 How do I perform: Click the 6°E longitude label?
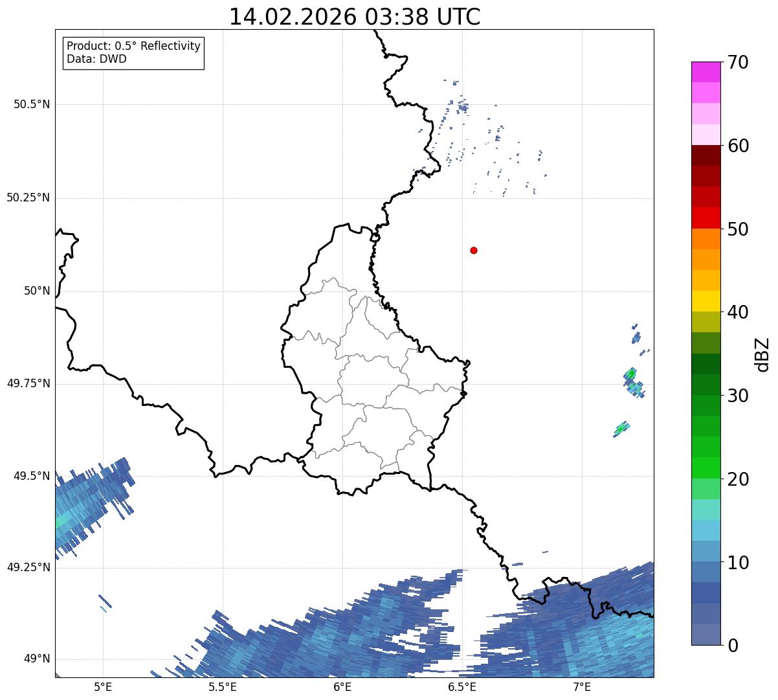(x=342, y=687)
